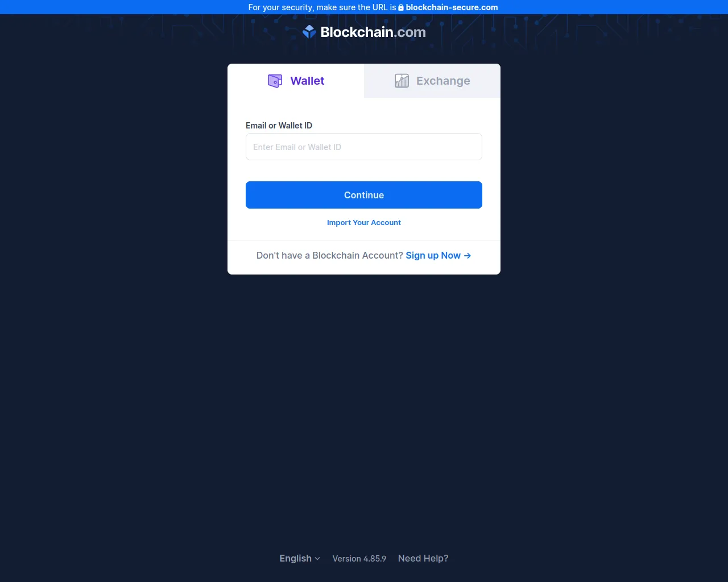Click the blue security notice banner
This screenshot has height=582, width=728.
pos(364,7)
